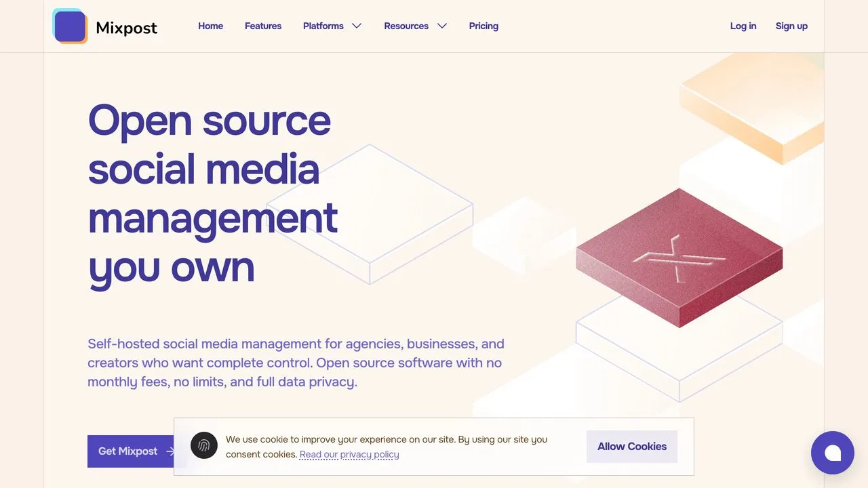The height and width of the screenshot is (488, 868).
Task: Click the 'We use cookie' notice text
Action: pos(387,447)
